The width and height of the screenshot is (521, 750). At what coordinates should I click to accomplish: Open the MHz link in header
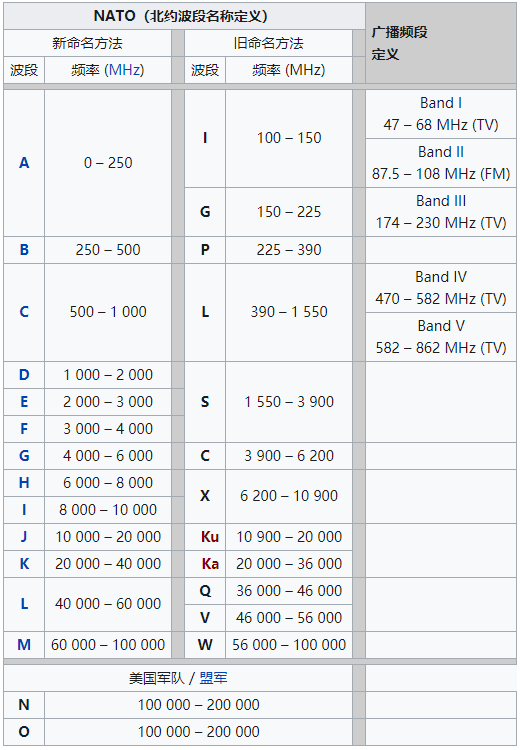point(124,70)
